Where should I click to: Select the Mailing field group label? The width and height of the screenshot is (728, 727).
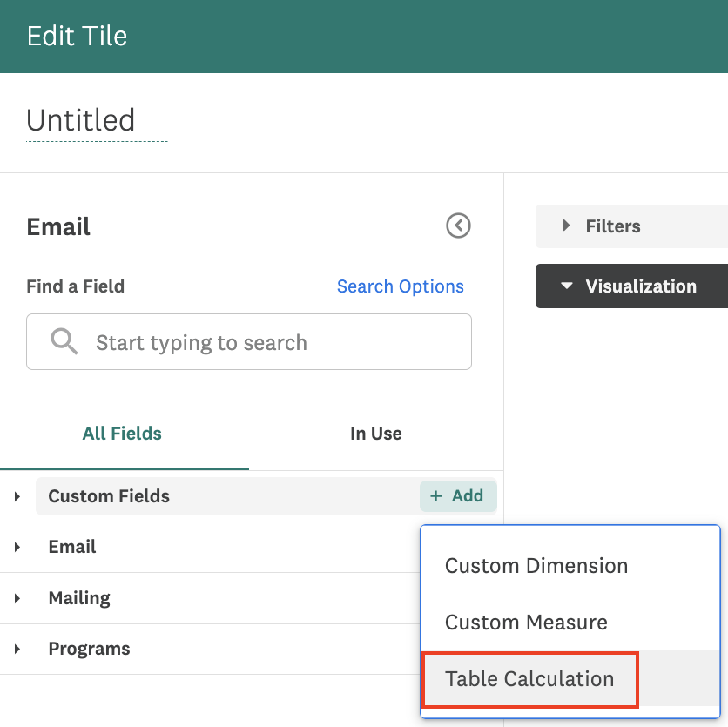(79, 598)
